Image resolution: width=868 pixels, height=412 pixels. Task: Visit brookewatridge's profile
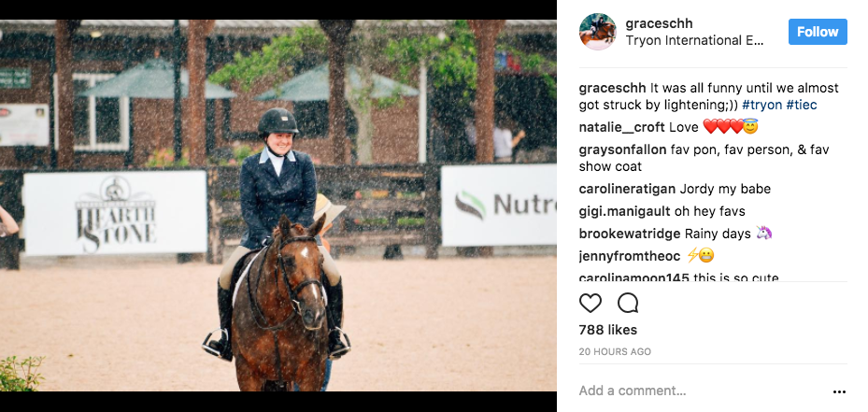point(630,234)
